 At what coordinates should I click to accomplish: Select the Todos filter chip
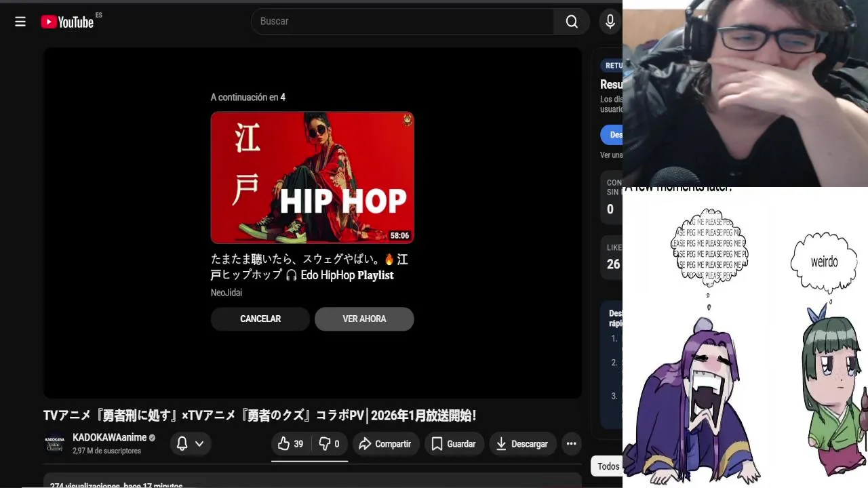point(608,466)
